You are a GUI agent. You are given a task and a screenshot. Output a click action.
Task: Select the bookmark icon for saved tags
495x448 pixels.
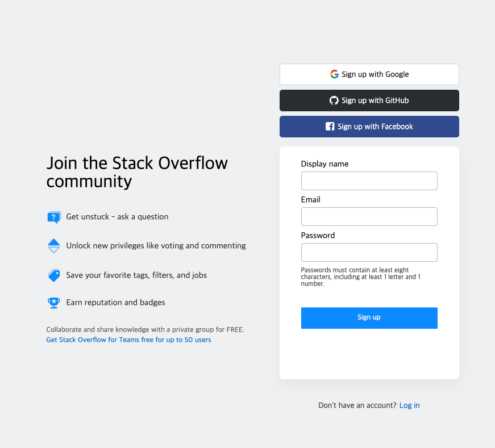[x=53, y=275]
